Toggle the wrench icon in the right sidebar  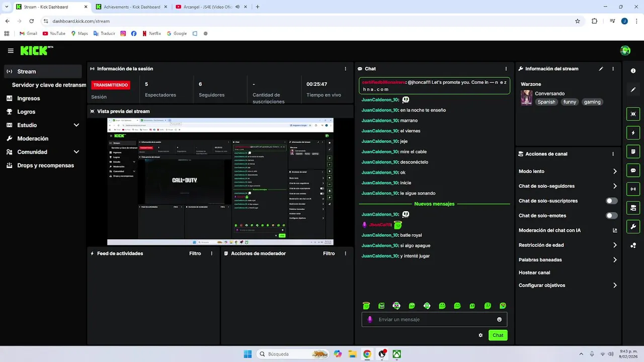point(633,226)
